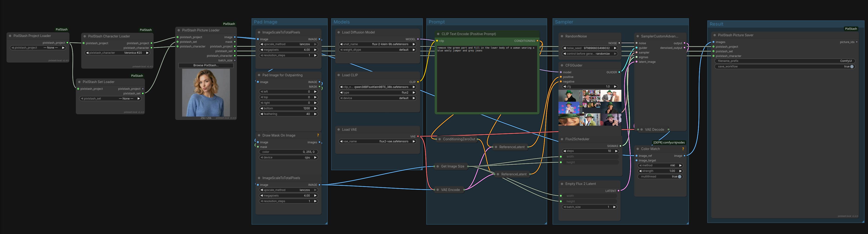Viewport: 868px width, 234px height.
Task: Decrease the batch_size value arrow
Action: coord(564,207)
